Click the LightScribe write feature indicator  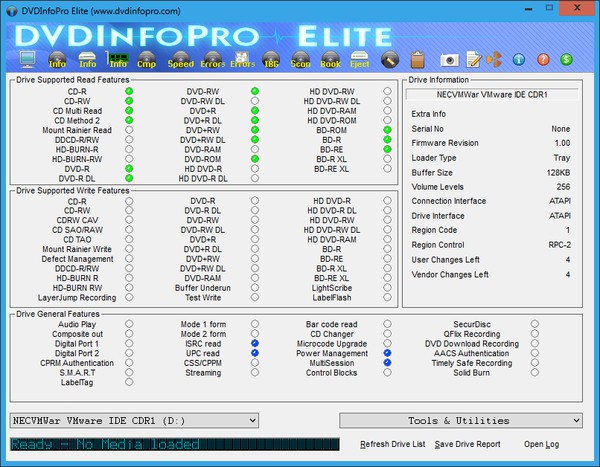[387, 287]
